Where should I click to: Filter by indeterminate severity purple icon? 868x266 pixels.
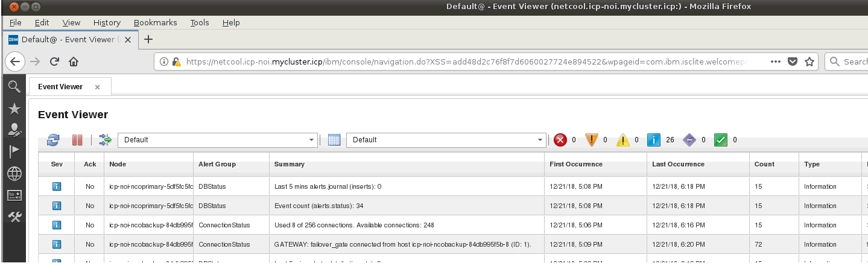pos(689,140)
